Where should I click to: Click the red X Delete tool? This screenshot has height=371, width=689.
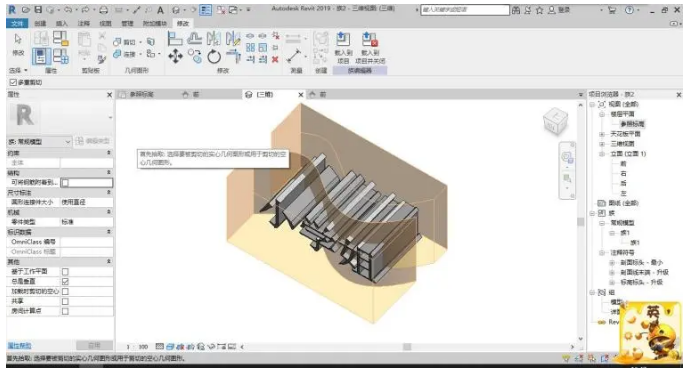click(x=275, y=59)
